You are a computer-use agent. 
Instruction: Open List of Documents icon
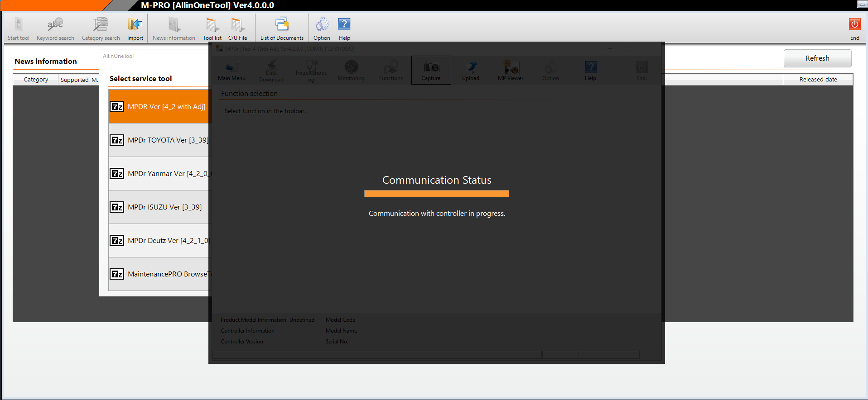click(282, 28)
